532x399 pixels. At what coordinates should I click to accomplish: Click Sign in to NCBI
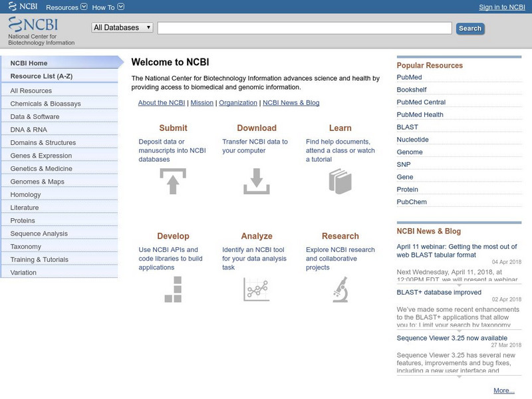click(504, 6)
